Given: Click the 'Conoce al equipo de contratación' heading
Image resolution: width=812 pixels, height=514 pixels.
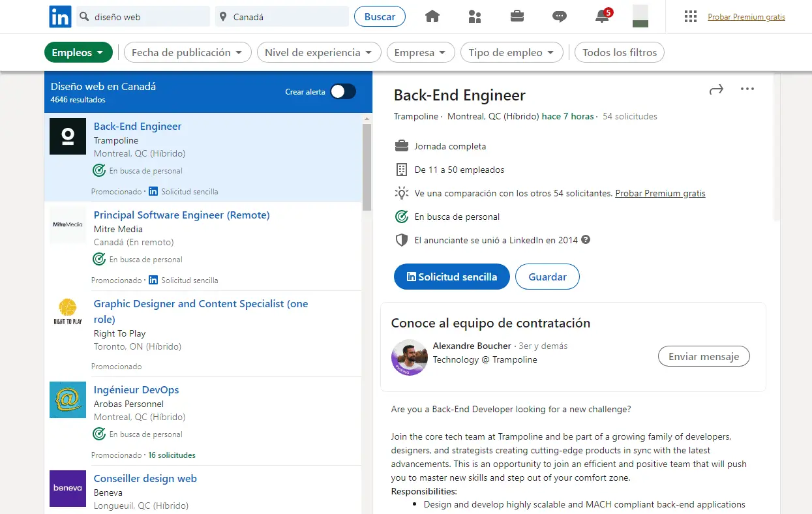Looking at the screenshot, I should 490,323.
